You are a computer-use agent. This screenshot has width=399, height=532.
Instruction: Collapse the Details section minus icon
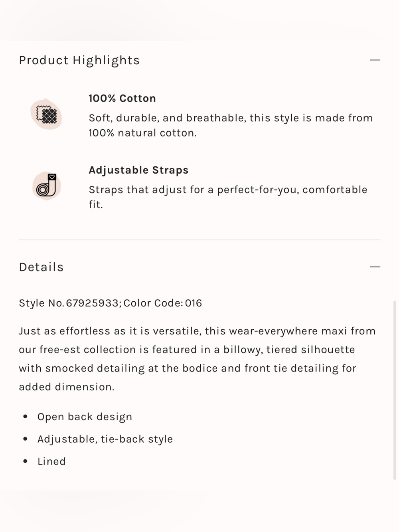pos(375,267)
